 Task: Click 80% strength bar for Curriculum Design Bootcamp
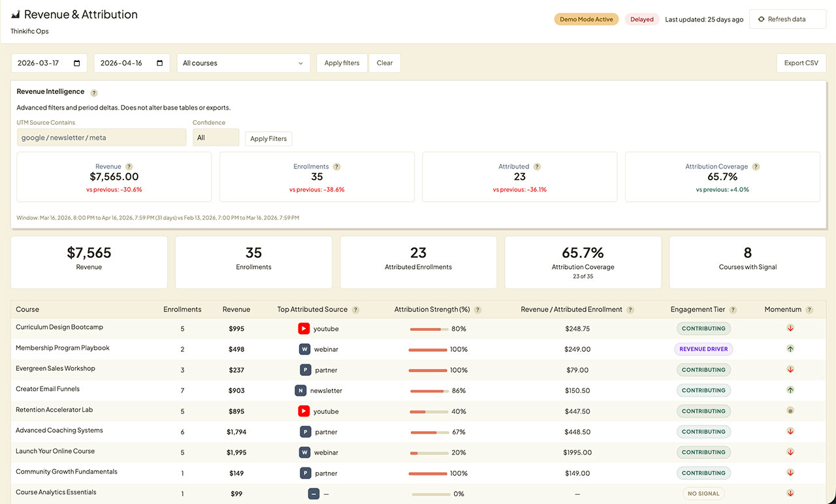(429, 329)
